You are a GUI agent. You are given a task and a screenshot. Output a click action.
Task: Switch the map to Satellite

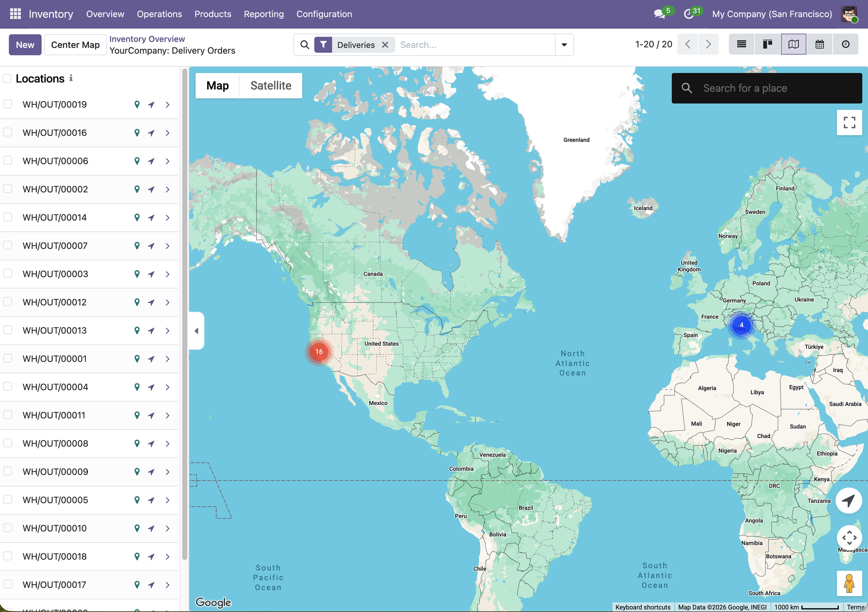click(x=271, y=85)
